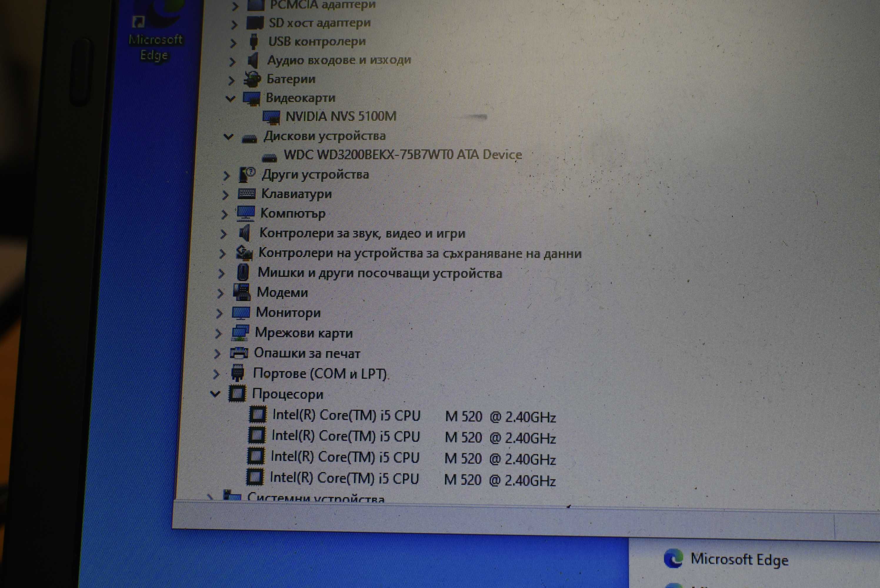
Task: Expand the SD хост адаптери node
Action: pyautogui.click(x=234, y=25)
